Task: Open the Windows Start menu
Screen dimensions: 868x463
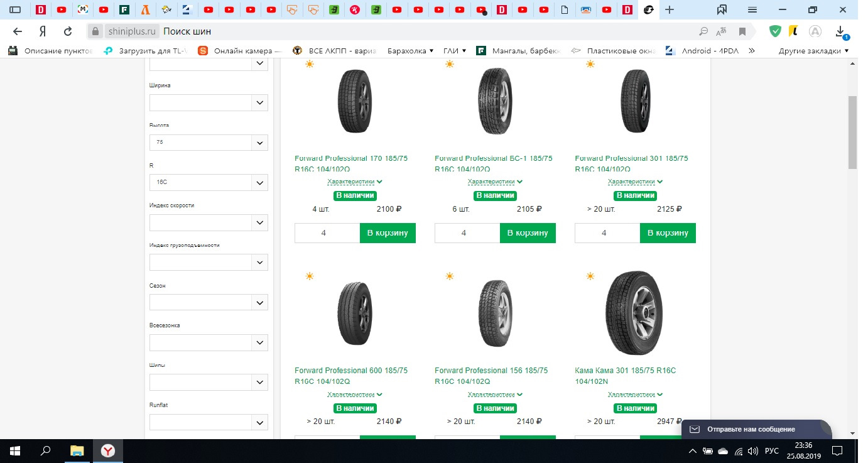Action: point(15,450)
